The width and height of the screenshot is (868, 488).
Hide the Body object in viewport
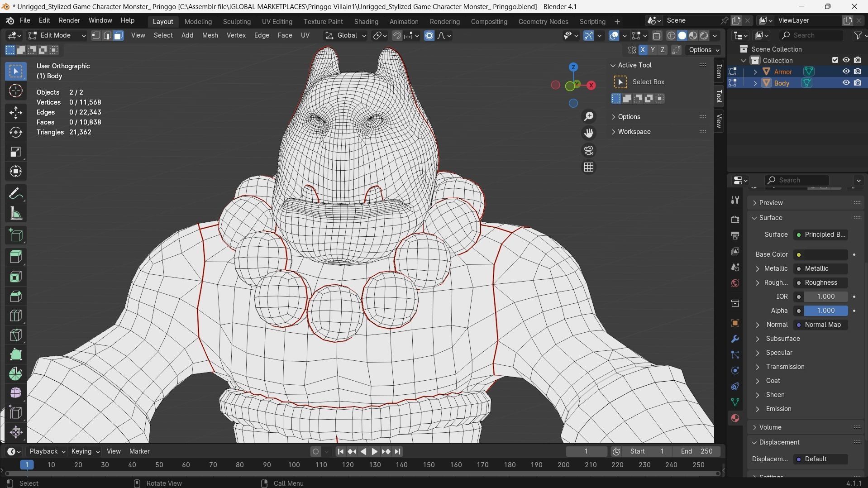click(846, 83)
